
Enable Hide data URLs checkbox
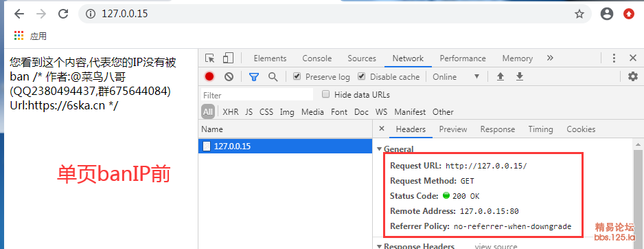pos(325,94)
